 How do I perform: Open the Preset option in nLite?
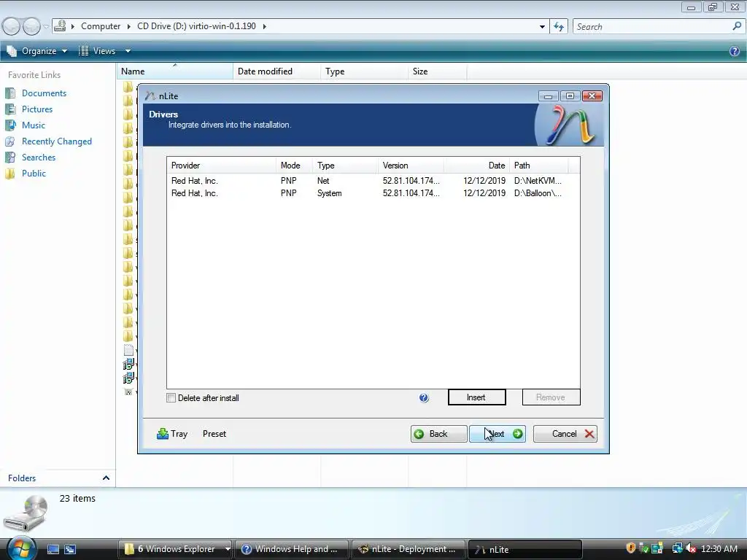point(214,434)
